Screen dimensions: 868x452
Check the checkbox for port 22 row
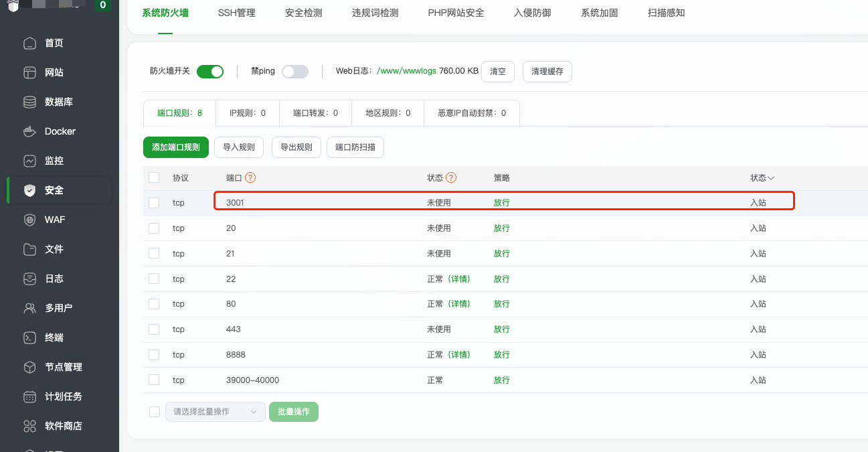(154, 279)
